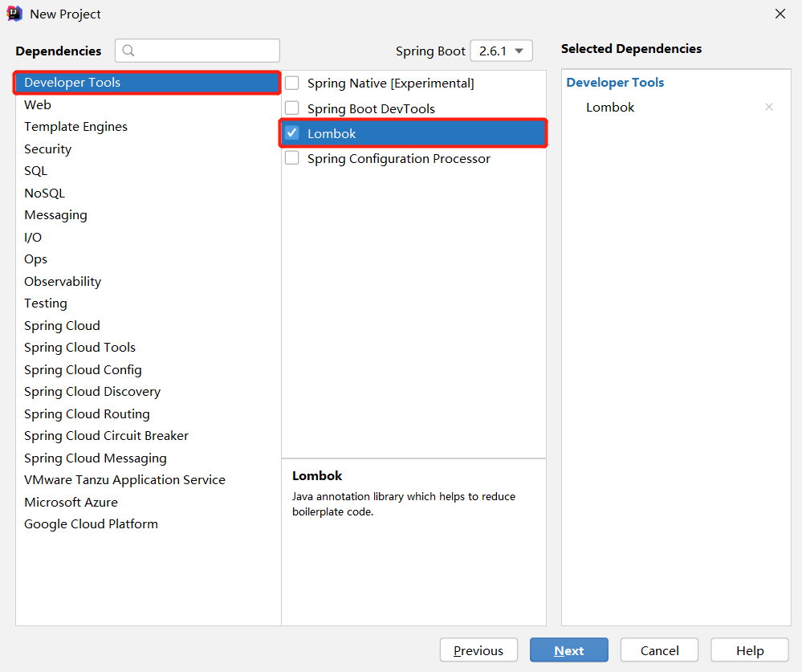This screenshot has width=802, height=672.
Task: Click the IntelliJ IDEA logo in title bar
Action: 14,14
